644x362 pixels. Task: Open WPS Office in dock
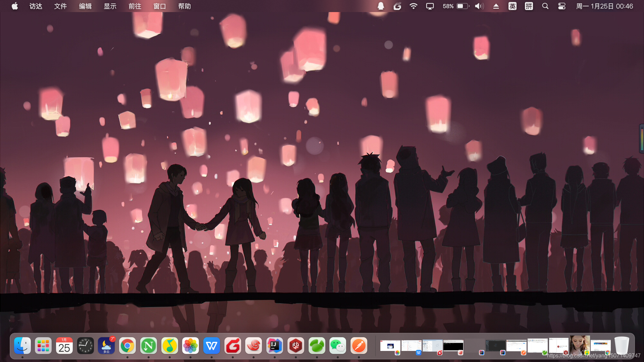[212, 346]
